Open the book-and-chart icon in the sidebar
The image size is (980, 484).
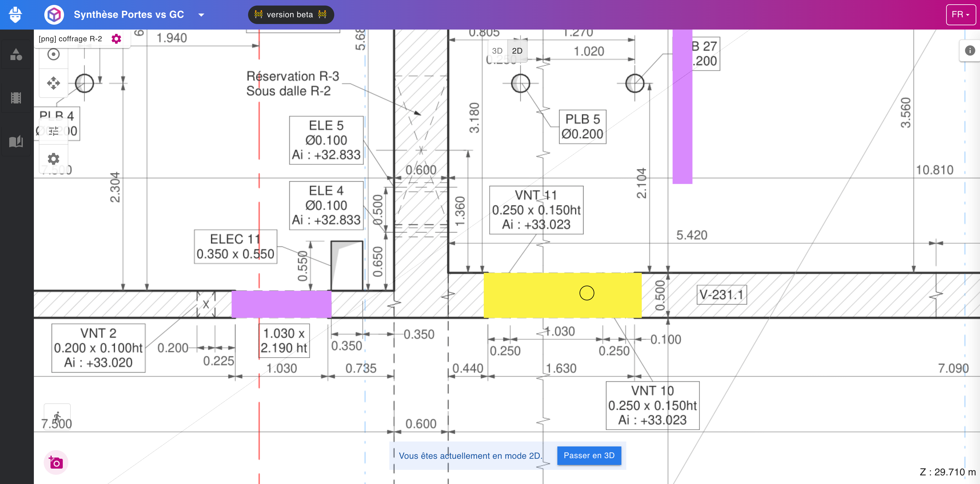point(16,142)
